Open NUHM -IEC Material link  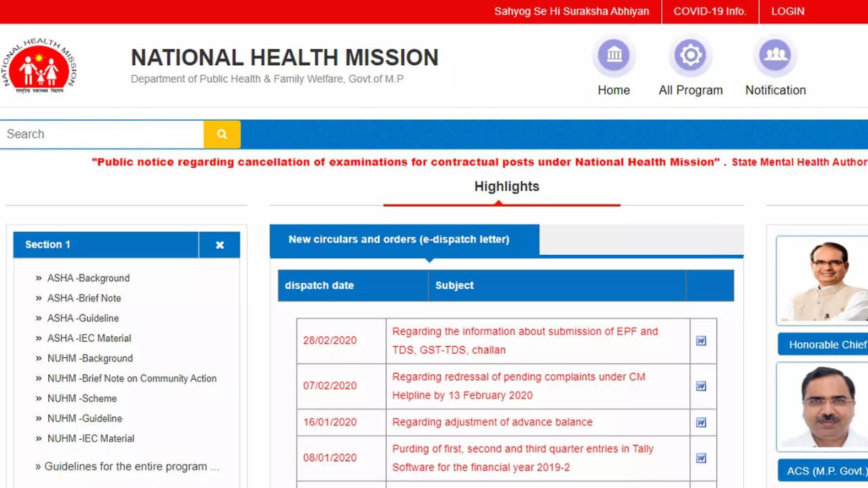[91, 439]
